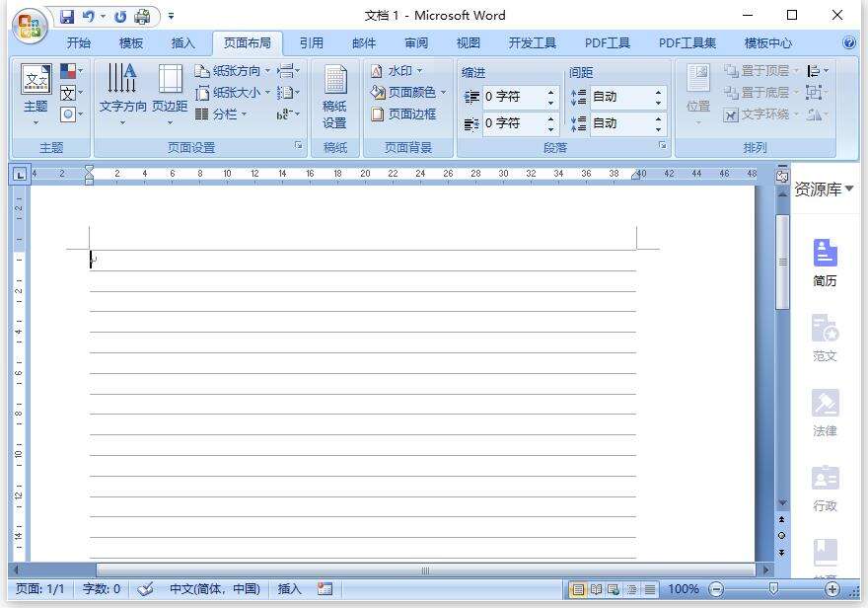This screenshot has width=868, height=608.
Task: Open theme colors dropdown
Action: click(71, 71)
